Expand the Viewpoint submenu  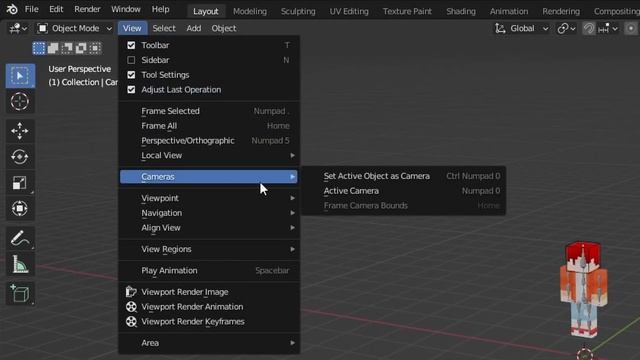[209, 198]
